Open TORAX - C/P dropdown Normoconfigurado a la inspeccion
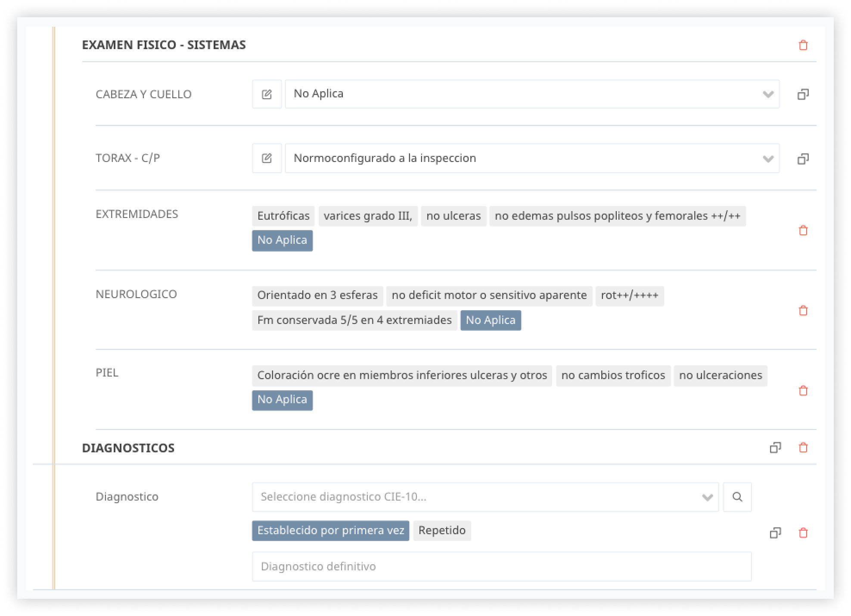851x616 pixels. pos(532,158)
